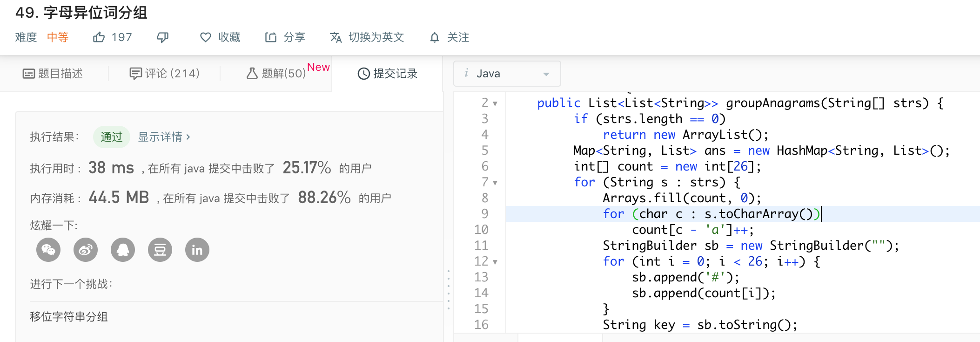Click the thumbs-up like icon
Image resolution: width=980 pixels, height=342 pixels.
point(99,37)
